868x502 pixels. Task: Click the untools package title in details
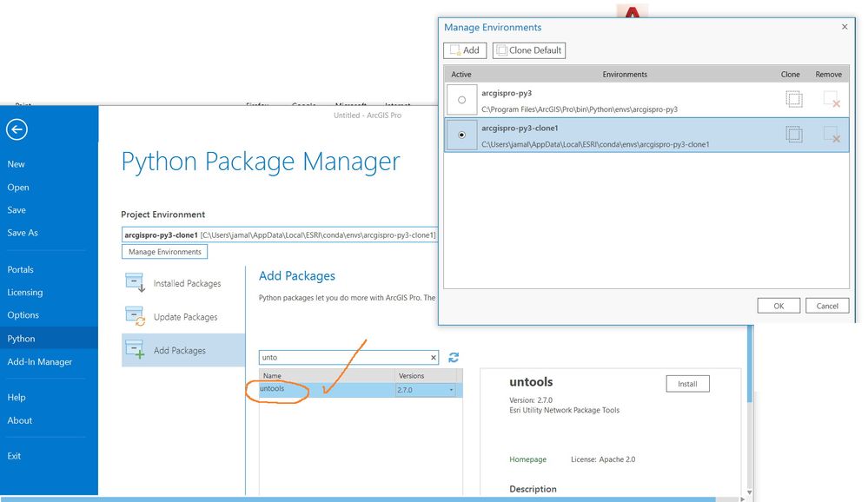[x=531, y=382]
